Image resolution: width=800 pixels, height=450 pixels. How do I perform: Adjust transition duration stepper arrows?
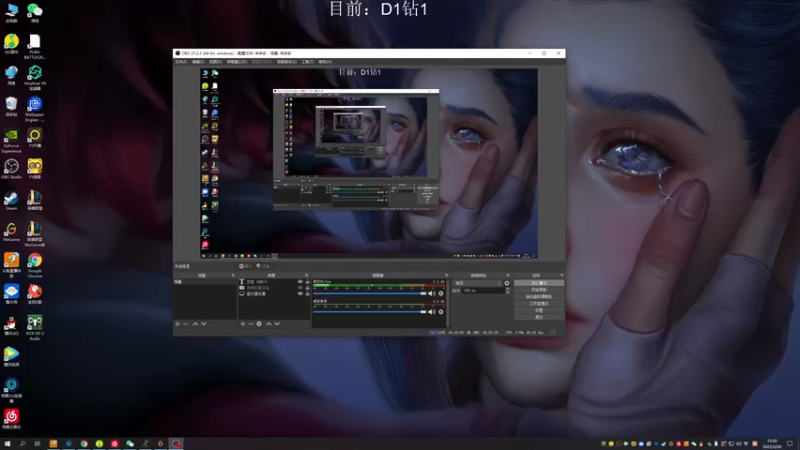(507, 290)
